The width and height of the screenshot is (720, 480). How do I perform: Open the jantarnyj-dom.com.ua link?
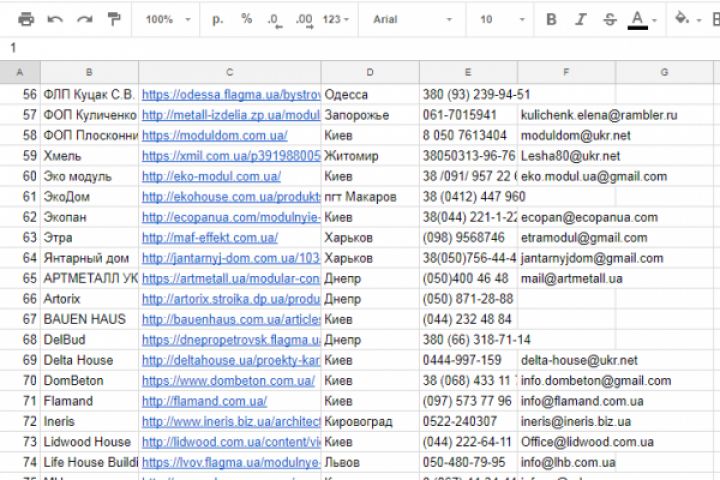pos(231,258)
